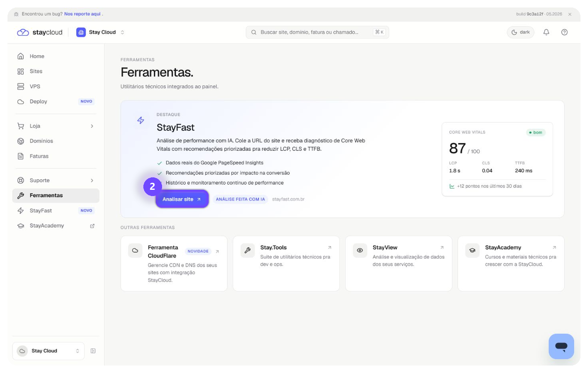Click the LCP value 1.8 s
This screenshot has height=373, width=588.
(455, 171)
